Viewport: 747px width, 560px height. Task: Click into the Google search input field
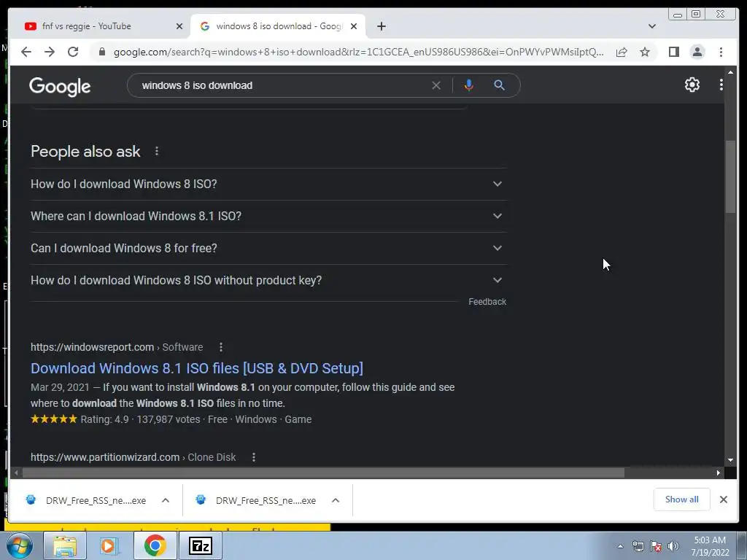281,85
